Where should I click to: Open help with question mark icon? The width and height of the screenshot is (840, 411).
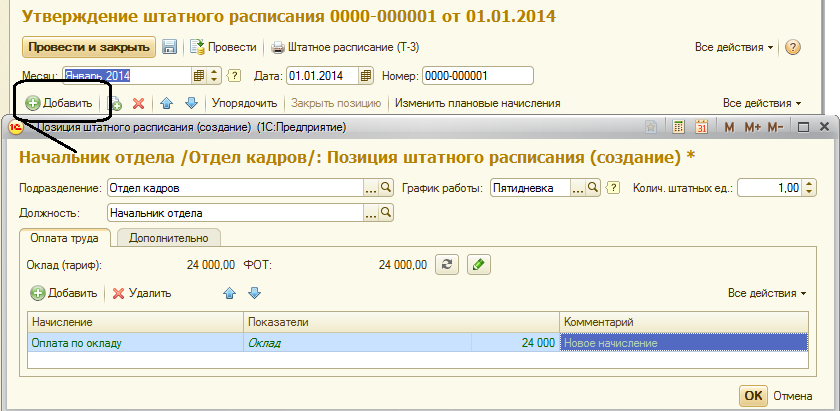point(793,47)
